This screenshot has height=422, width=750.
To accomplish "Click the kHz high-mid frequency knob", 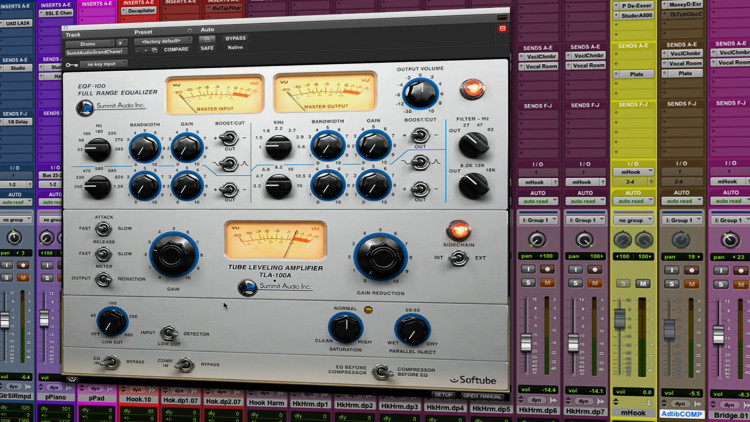I will pos(278,147).
